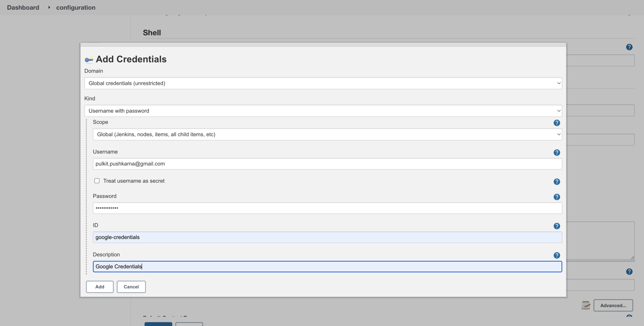Focus the Password field
The width and height of the screenshot is (644, 326).
[327, 208]
